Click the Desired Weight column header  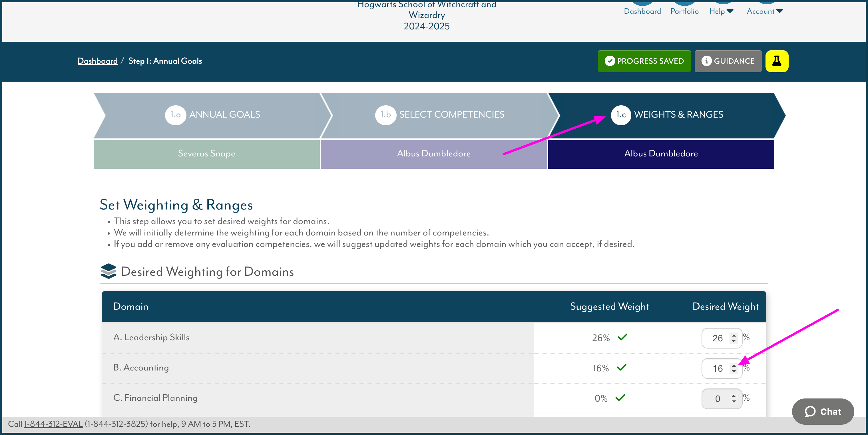tap(726, 306)
